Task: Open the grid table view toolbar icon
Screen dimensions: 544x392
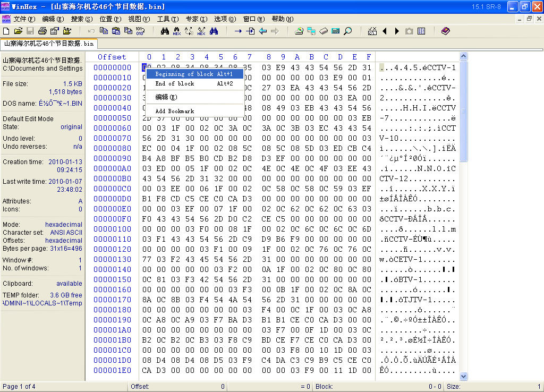Action: [x=421, y=31]
